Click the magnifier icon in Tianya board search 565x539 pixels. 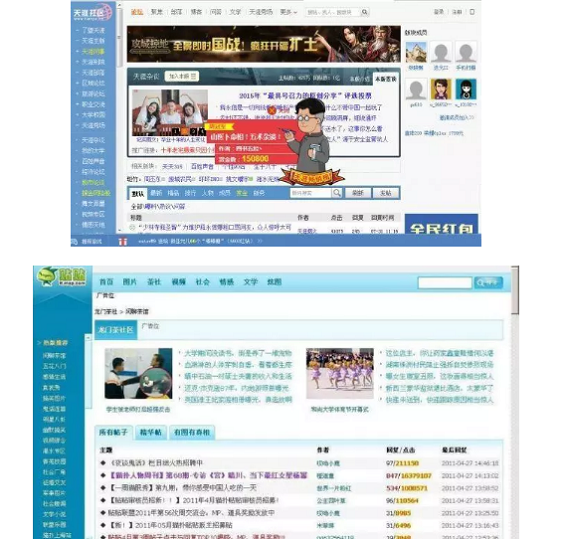[337, 193]
